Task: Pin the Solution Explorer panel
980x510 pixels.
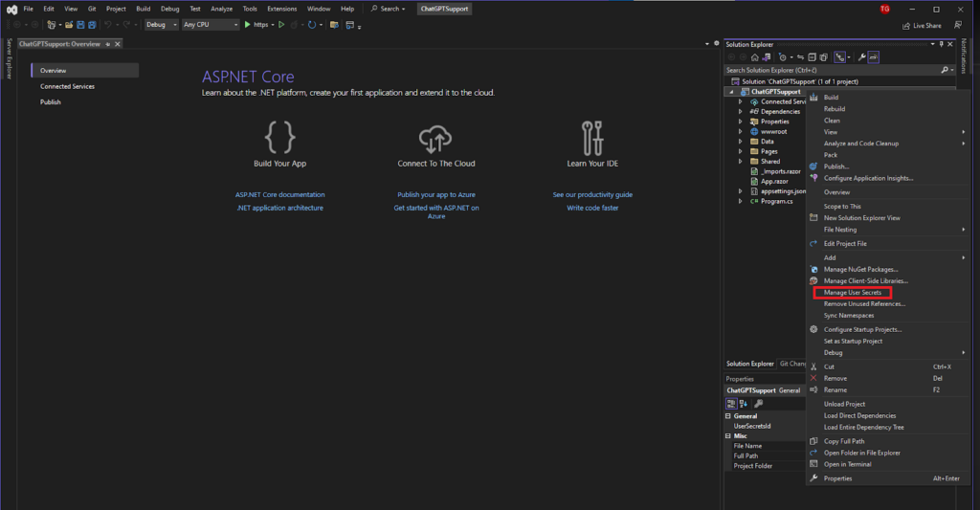Action: (x=942, y=44)
